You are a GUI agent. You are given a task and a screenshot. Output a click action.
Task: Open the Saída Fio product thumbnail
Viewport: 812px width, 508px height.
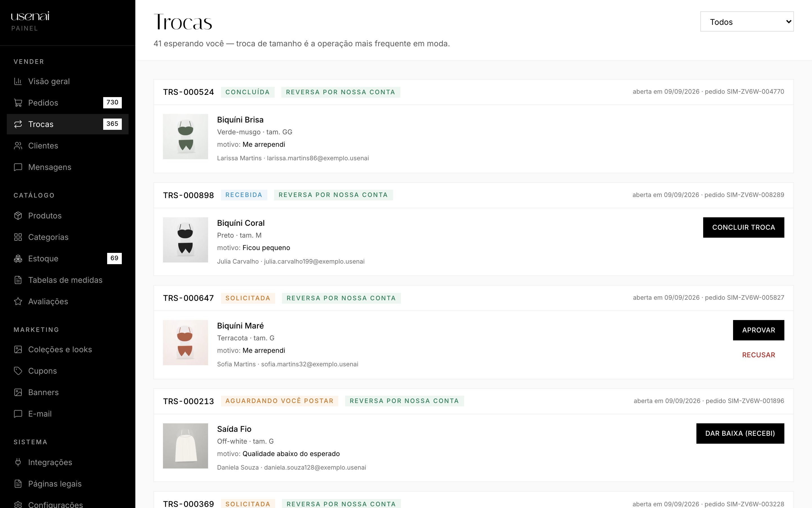click(186, 446)
